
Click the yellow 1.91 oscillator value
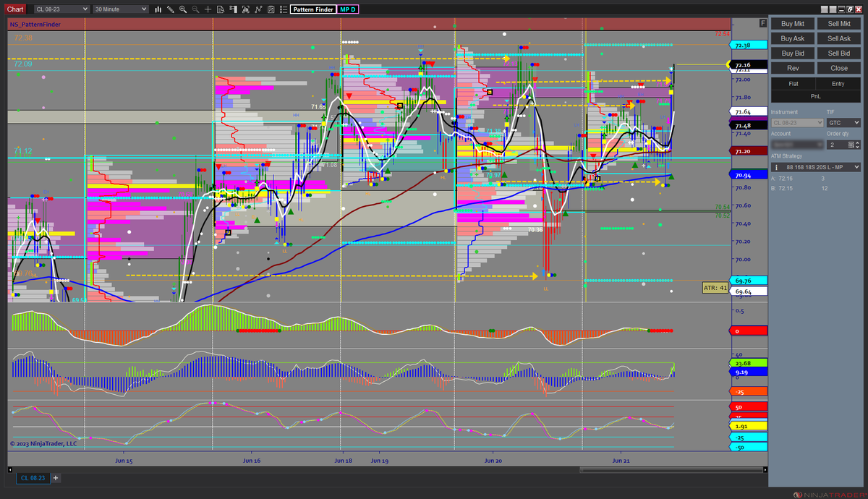(749, 427)
